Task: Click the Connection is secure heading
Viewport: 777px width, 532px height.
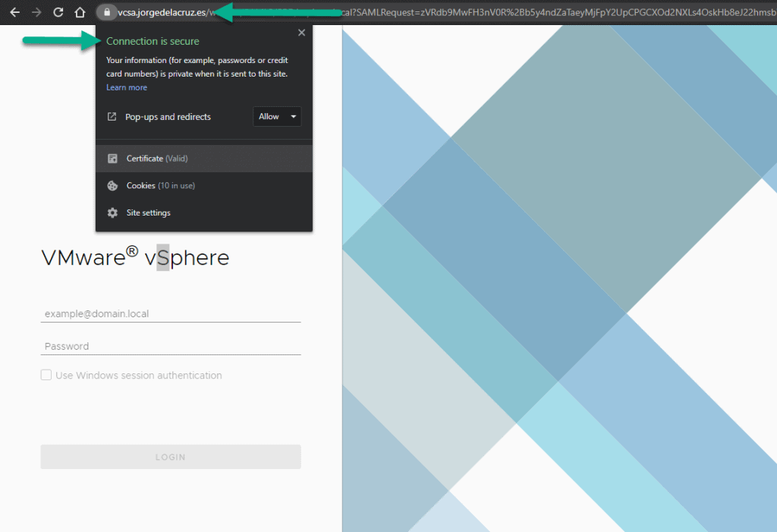Action: (153, 41)
